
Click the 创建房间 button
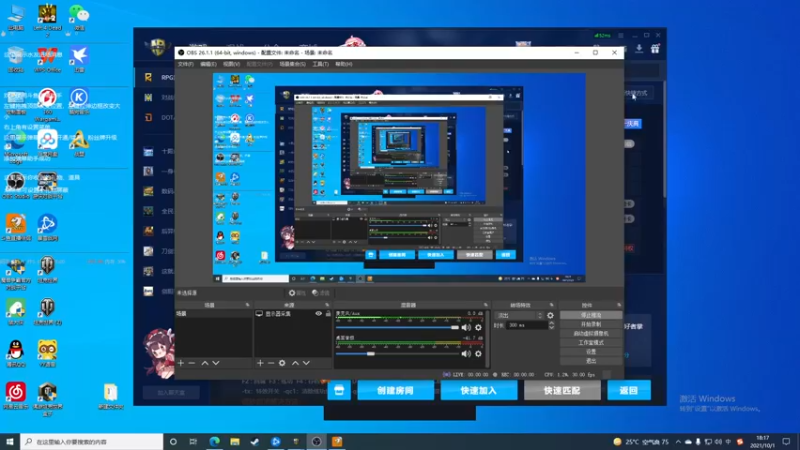click(395, 390)
